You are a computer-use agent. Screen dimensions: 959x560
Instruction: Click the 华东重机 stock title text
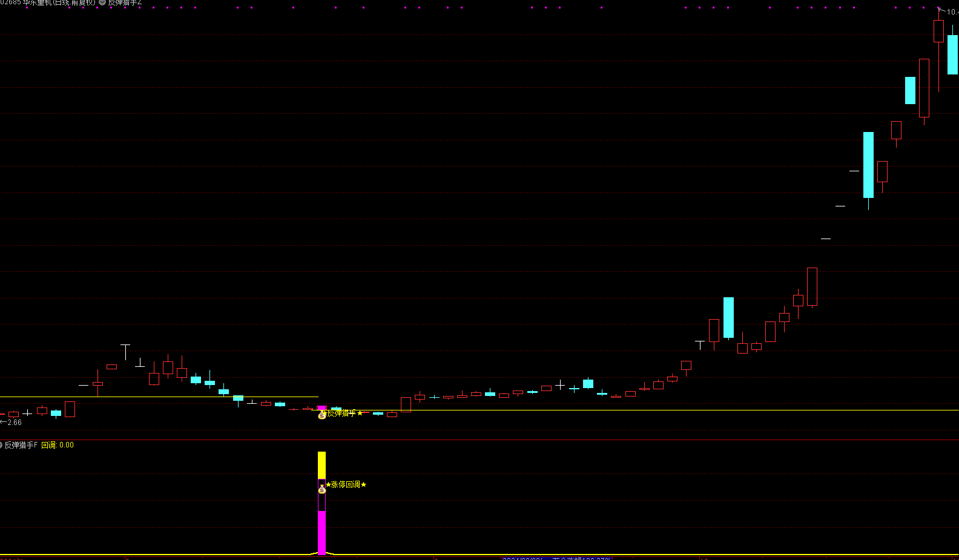coord(48,2)
